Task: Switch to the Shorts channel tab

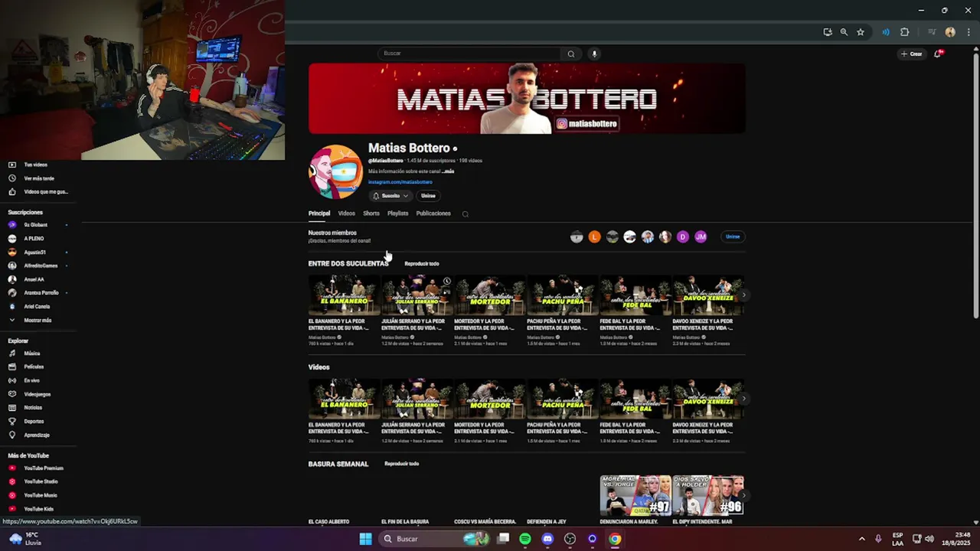Action: coord(371,214)
